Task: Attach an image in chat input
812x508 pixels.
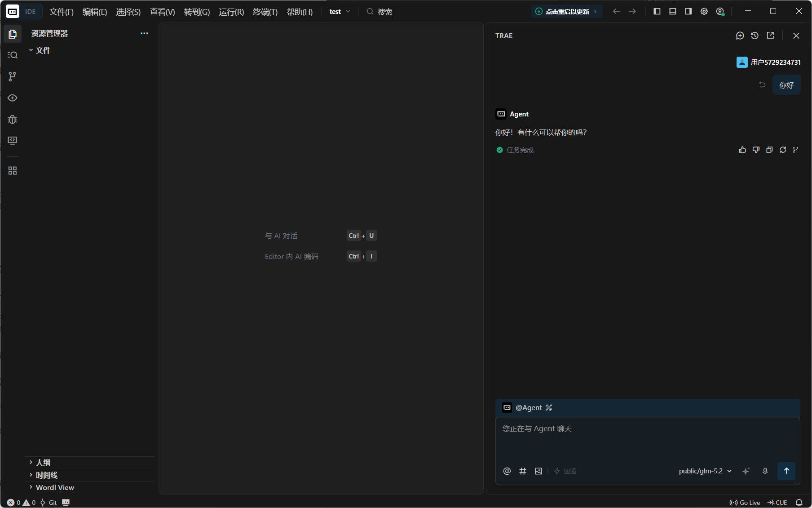Action: 538,471
